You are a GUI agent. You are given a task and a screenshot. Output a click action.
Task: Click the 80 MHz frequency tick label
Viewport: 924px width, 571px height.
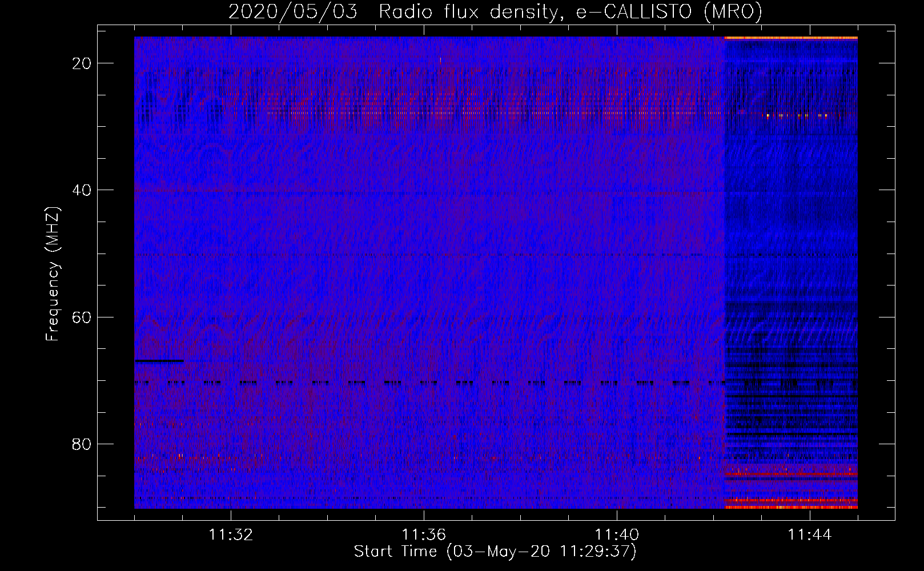(x=82, y=444)
